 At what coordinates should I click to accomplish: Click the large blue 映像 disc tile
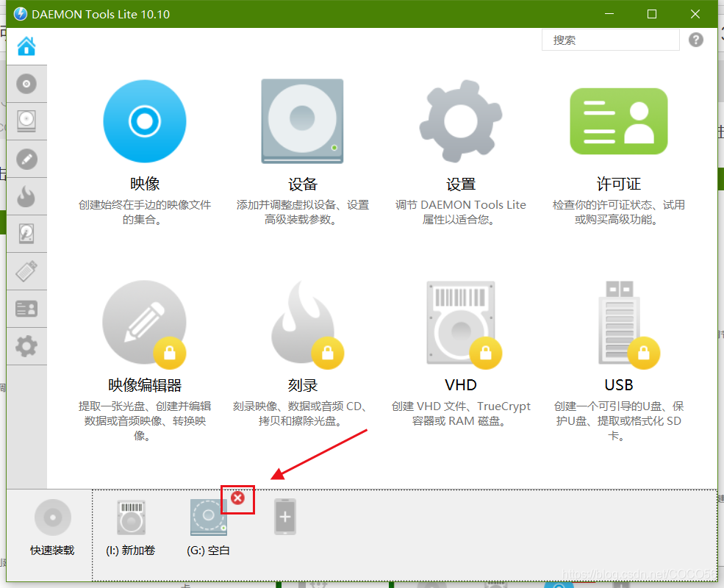point(145,121)
